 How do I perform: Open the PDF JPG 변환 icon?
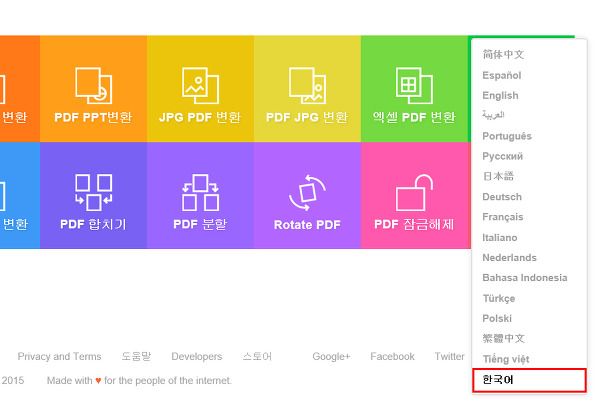307,86
